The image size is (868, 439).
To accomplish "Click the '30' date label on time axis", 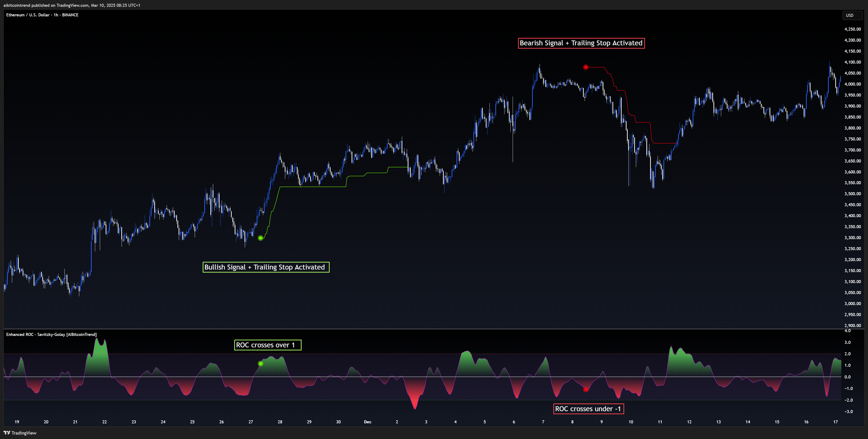I will tap(338, 422).
